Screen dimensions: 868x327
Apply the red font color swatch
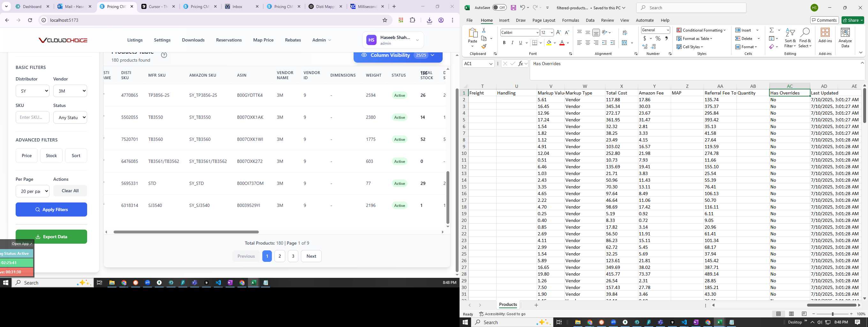click(x=562, y=43)
